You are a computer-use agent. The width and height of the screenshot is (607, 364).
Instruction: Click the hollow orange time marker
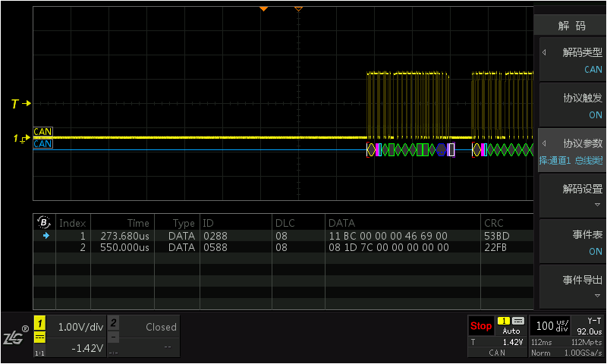coord(298,8)
